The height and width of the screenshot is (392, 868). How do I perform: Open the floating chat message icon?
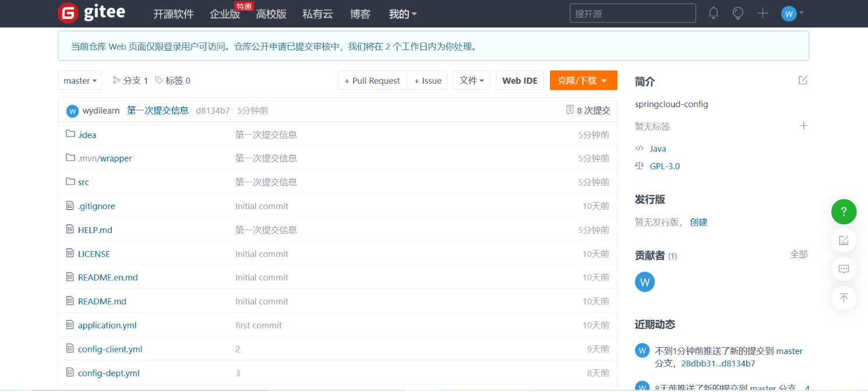tap(844, 269)
